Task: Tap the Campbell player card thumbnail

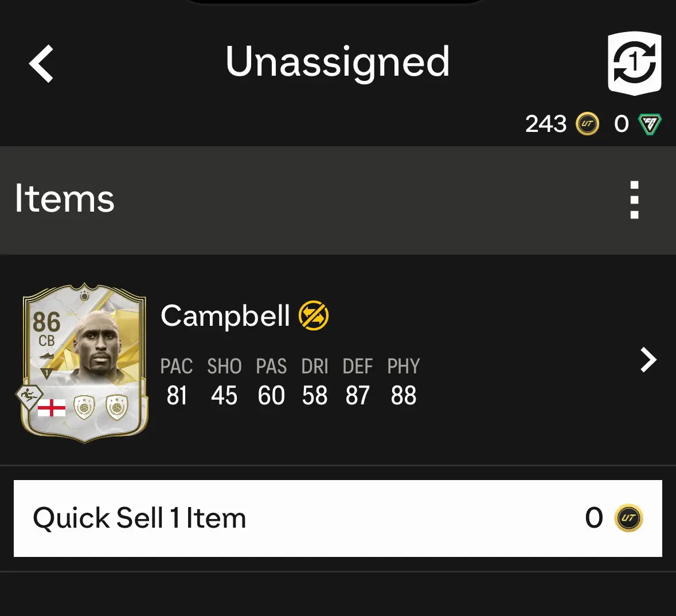Action: 84,363
